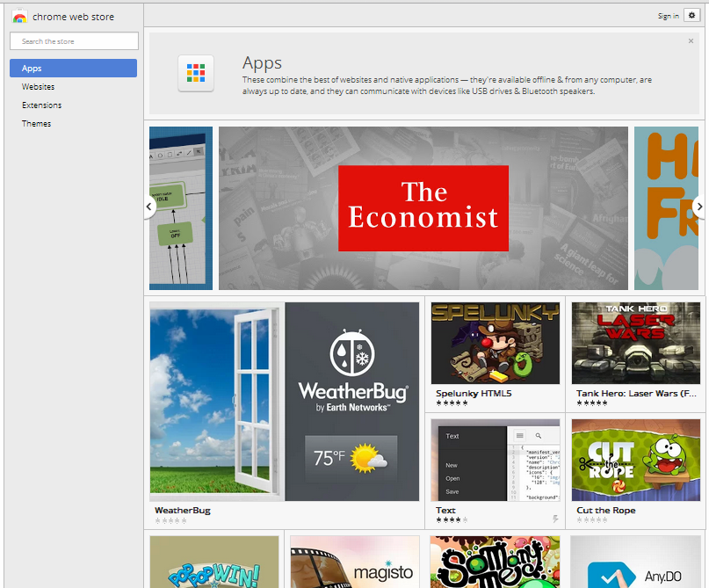Click the Apps heading in banner
This screenshot has width=709, height=588.
[x=262, y=63]
